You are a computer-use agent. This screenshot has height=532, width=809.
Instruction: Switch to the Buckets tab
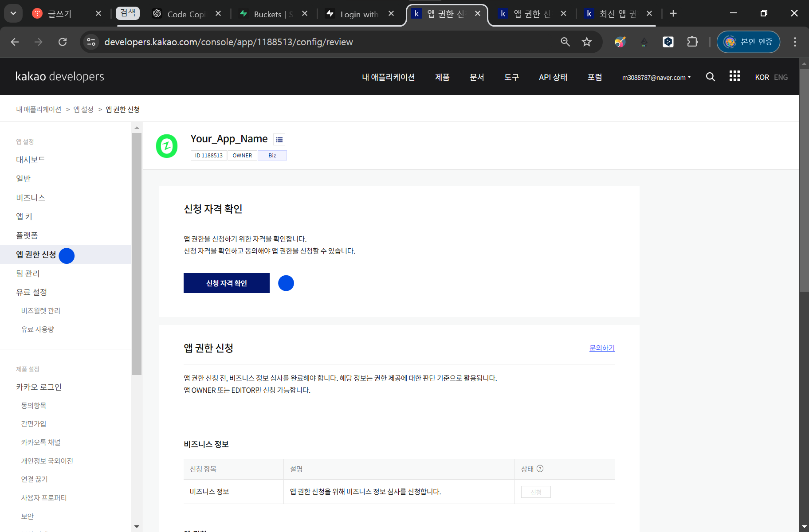(x=273, y=14)
